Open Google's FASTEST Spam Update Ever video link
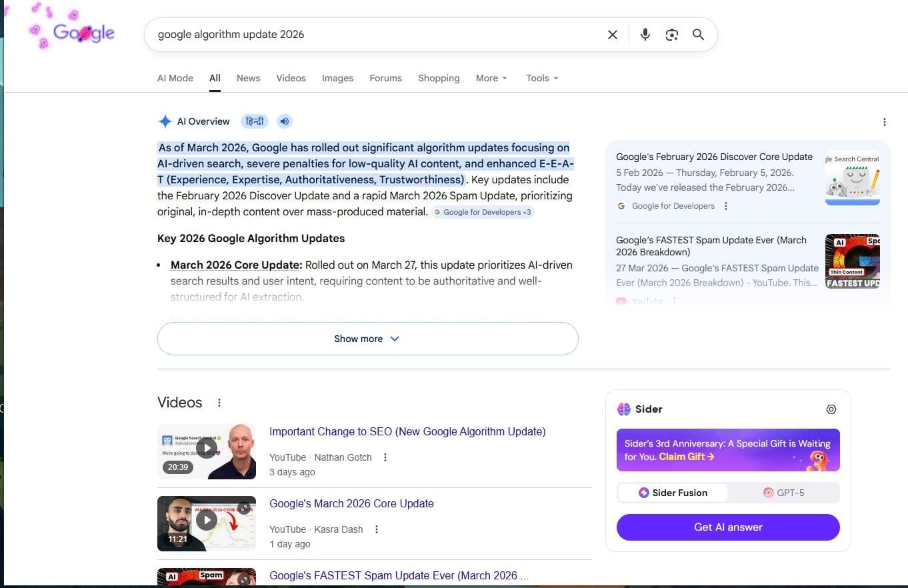Image resolution: width=908 pixels, height=588 pixels. tap(399, 575)
